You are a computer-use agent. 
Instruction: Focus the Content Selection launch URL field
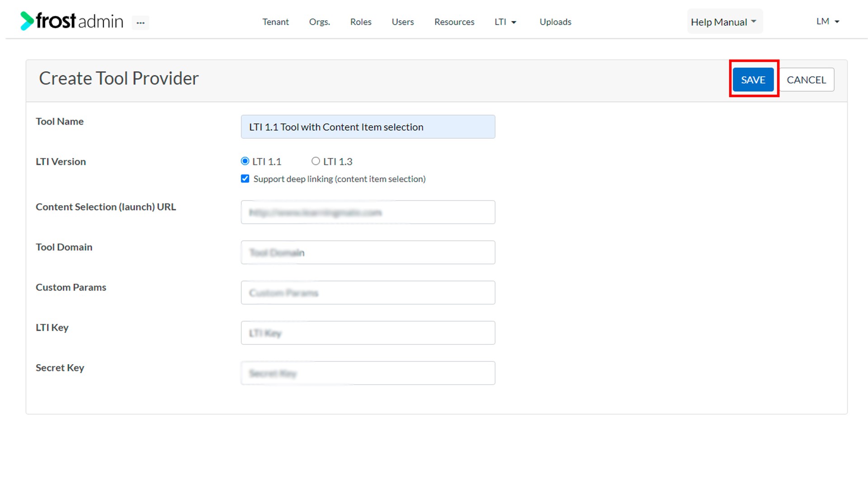[368, 212]
